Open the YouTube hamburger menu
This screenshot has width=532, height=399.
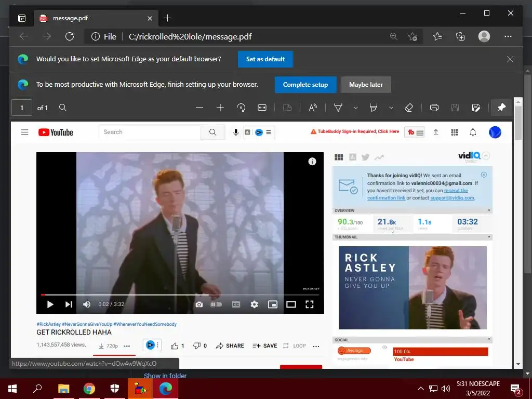[25, 132]
